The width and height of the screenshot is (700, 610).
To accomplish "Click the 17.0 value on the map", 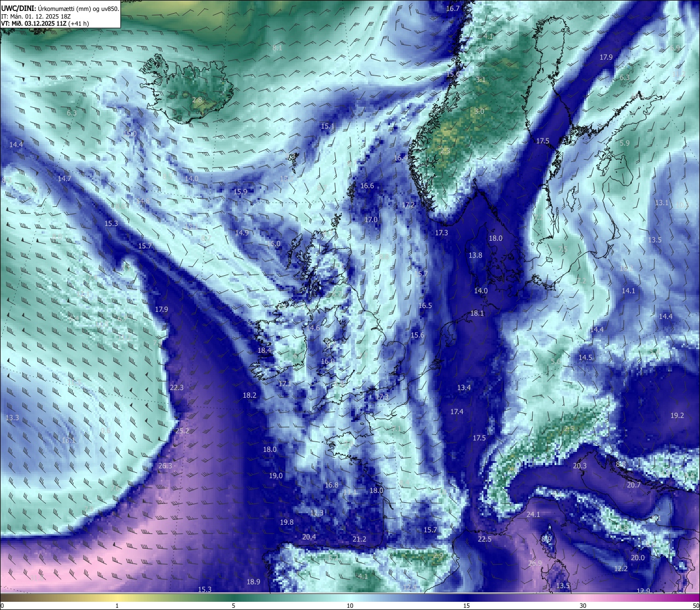I will pos(371,220).
